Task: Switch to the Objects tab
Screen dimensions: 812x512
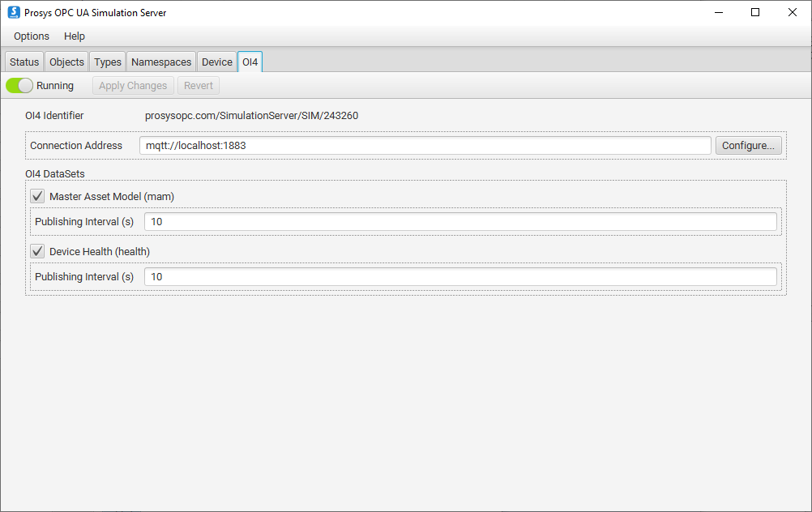Action: coord(66,62)
